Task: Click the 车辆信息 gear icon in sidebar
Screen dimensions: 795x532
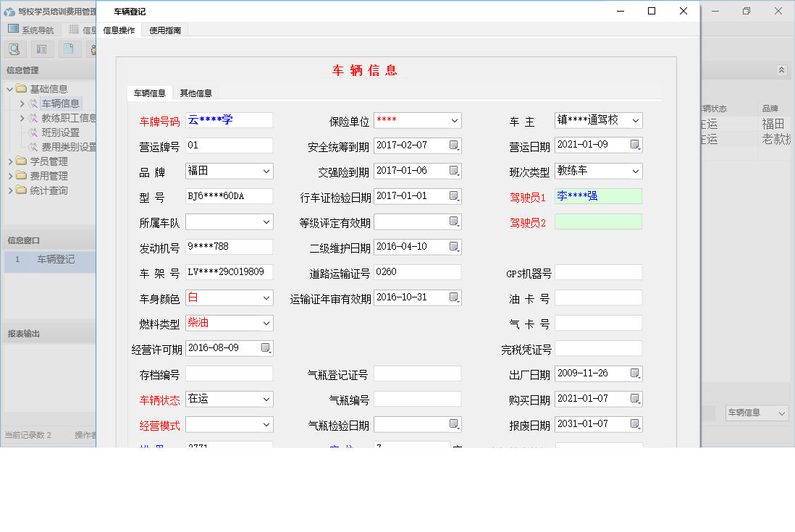Action: [x=32, y=103]
